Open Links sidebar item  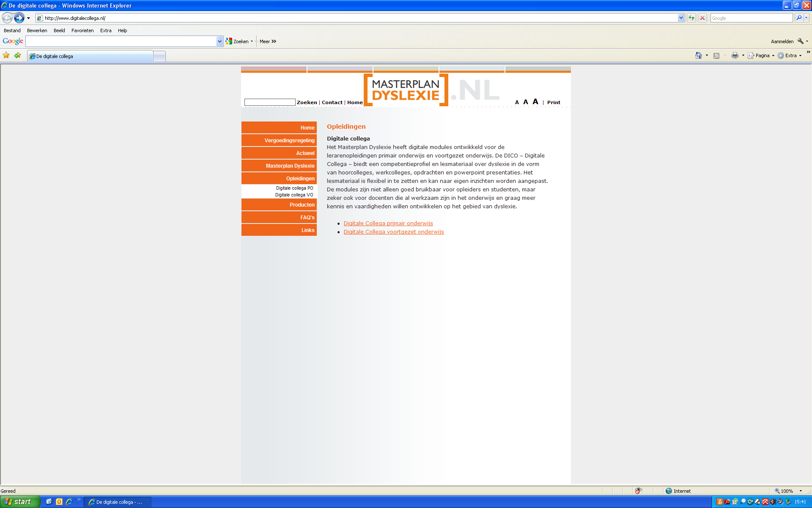[279, 230]
